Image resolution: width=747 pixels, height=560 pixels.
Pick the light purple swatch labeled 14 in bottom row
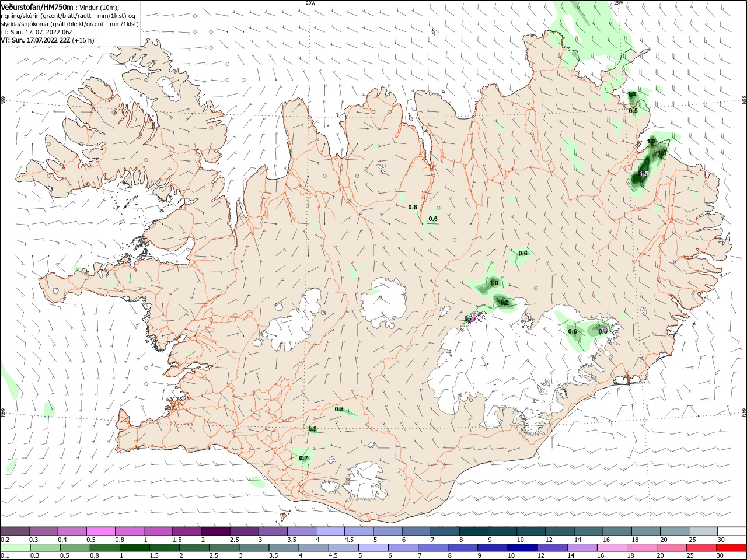click(582, 548)
